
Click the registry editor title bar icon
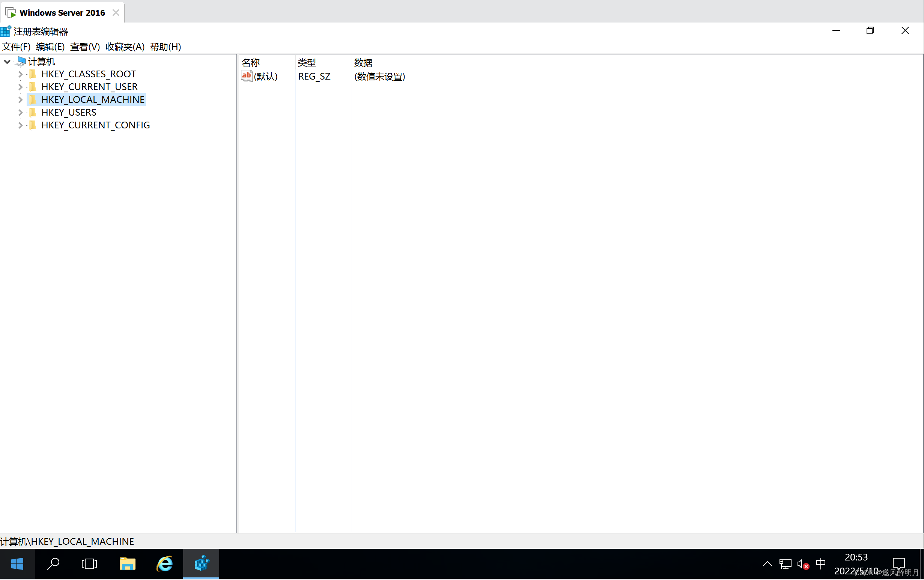click(x=6, y=31)
